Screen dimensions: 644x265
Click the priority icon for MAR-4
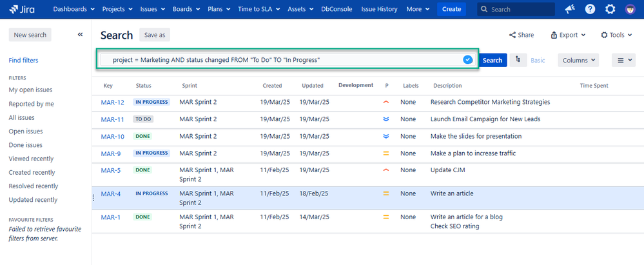click(385, 193)
